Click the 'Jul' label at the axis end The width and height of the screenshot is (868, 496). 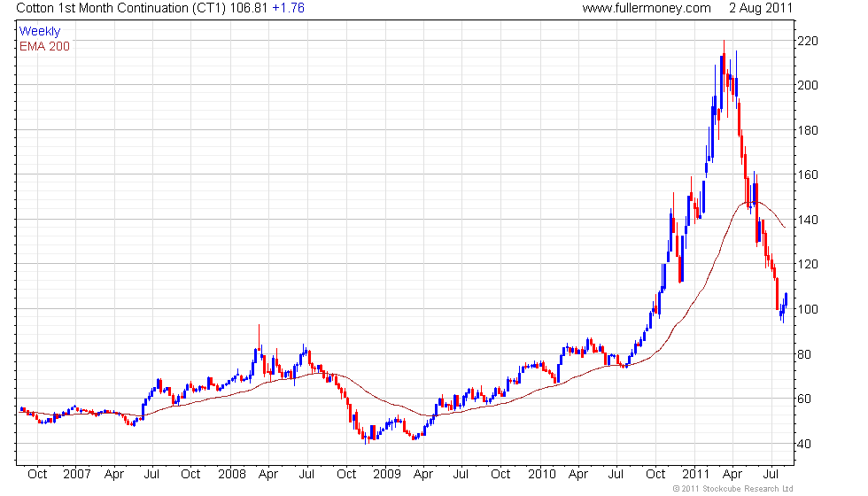click(771, 475)
